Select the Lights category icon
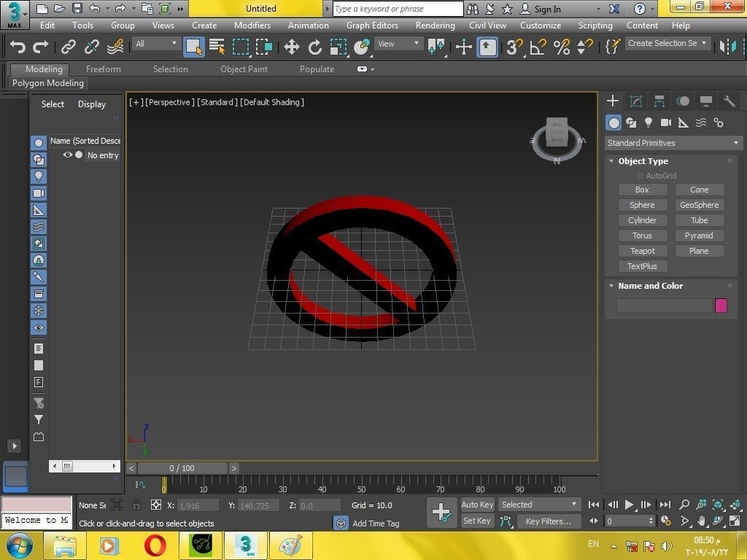 pos(649,122)
